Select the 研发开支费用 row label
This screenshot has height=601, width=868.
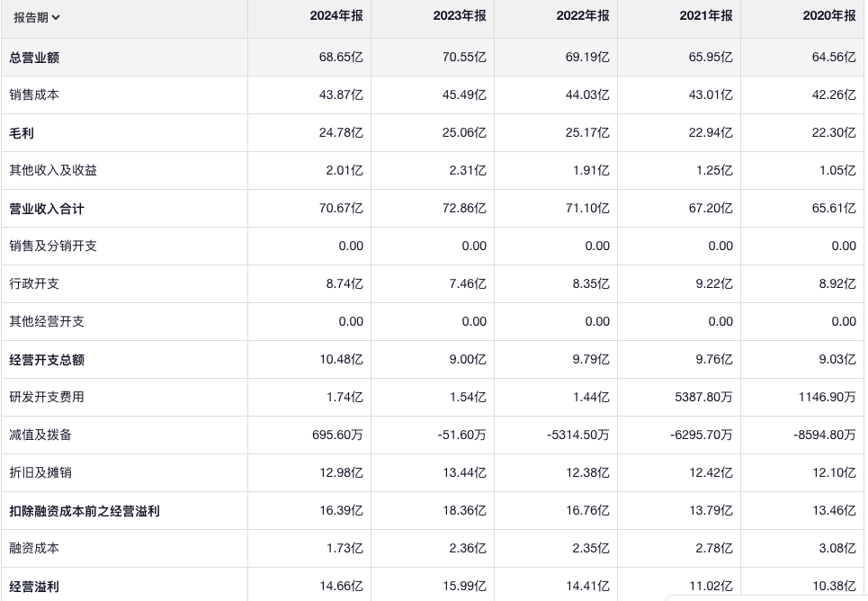[47, 398]
